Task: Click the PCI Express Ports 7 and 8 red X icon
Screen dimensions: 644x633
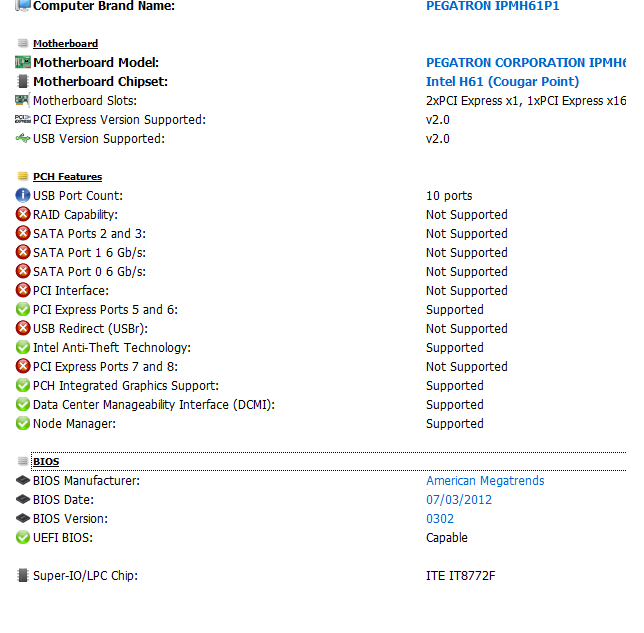Action: pyautogui.click(x=23, y=366)
